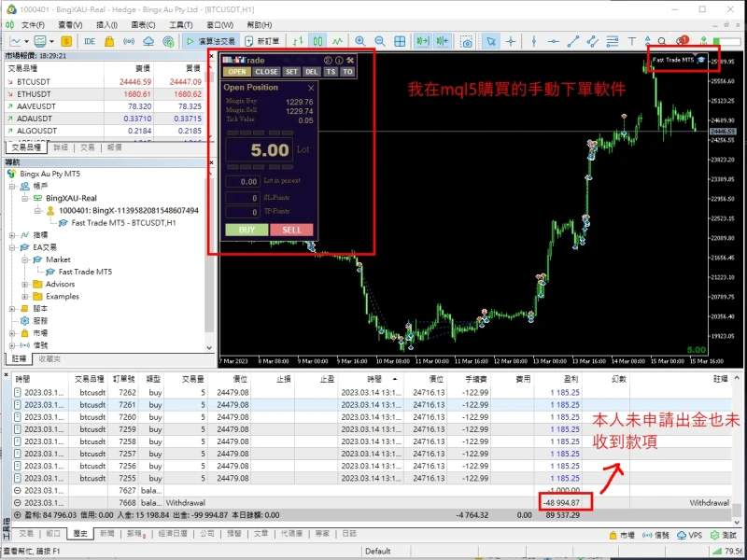Screen dimensions: 747x560
Task: Click the tile windows grid icon
Action: pyautogui.click(x=400, y=41)
